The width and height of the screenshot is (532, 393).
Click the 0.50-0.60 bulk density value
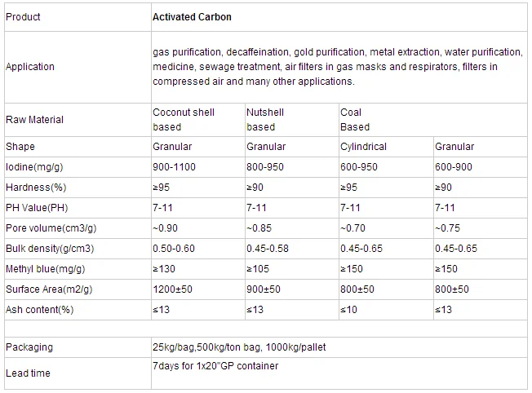point(174,249)
